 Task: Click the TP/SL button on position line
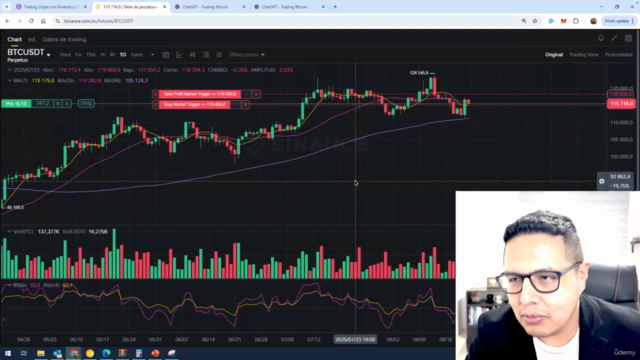(x=86, y=104)
